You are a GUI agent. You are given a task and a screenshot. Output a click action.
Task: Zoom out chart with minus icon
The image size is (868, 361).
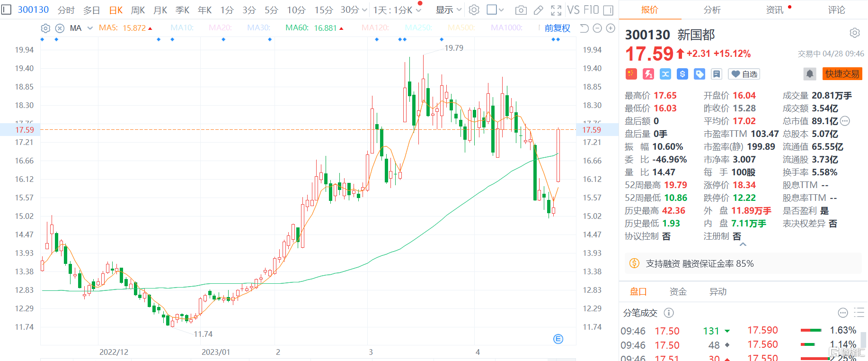pos(597,28)
